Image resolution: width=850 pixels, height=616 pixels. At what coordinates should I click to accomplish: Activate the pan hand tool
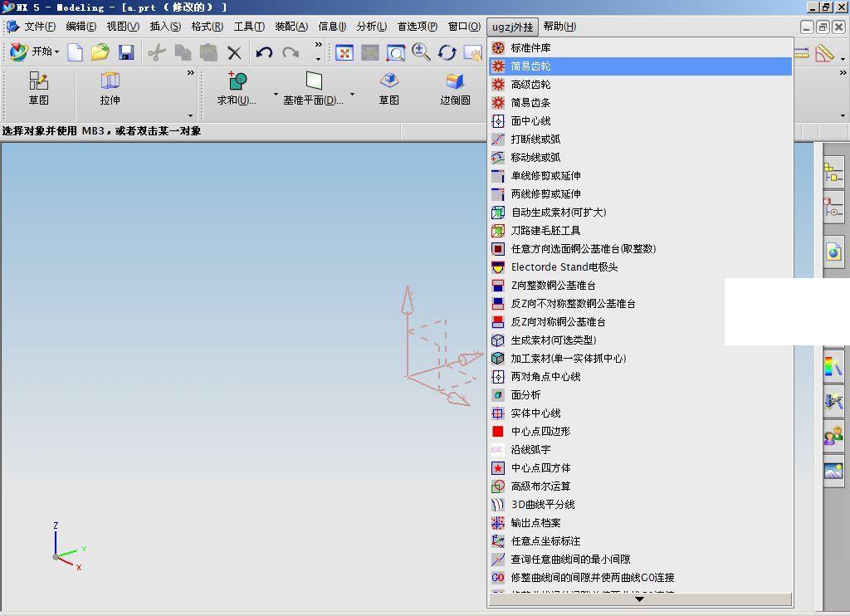tap(472, 52)
